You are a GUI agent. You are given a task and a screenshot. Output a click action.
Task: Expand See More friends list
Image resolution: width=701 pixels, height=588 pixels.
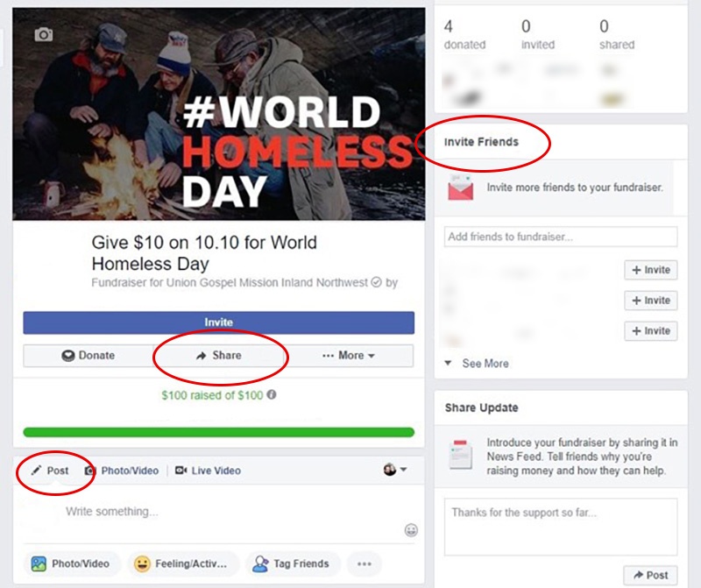coord(477,364)
